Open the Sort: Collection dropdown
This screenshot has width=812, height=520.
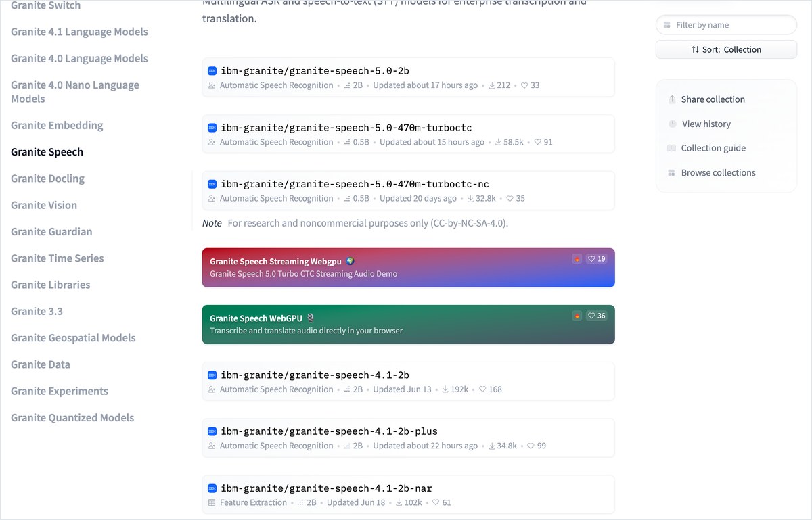pos(726,49)
